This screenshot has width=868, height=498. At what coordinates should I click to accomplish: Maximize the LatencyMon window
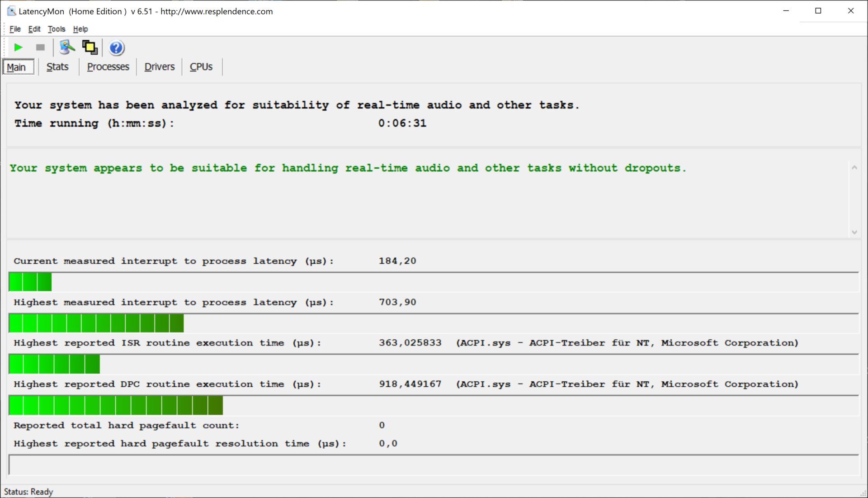pos(818,11)
